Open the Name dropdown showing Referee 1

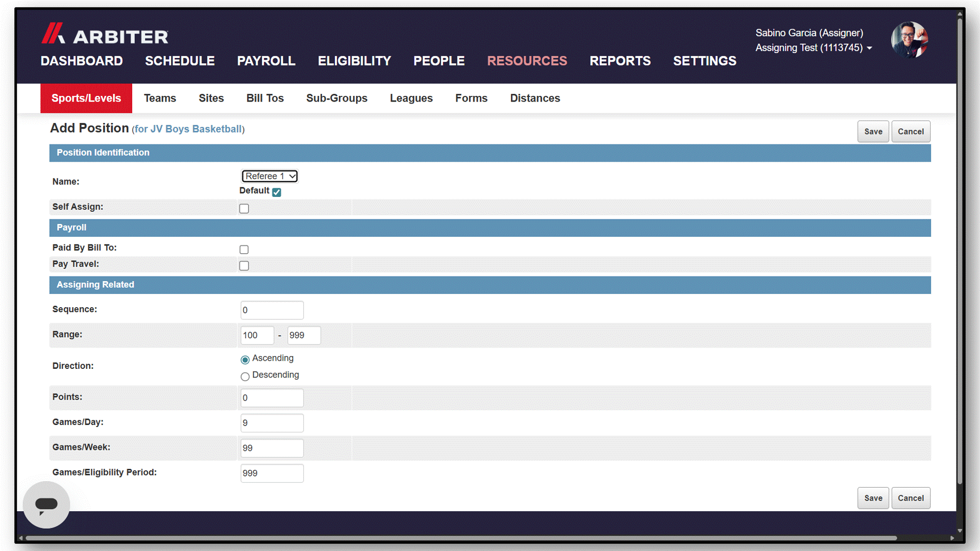(269, 176)
